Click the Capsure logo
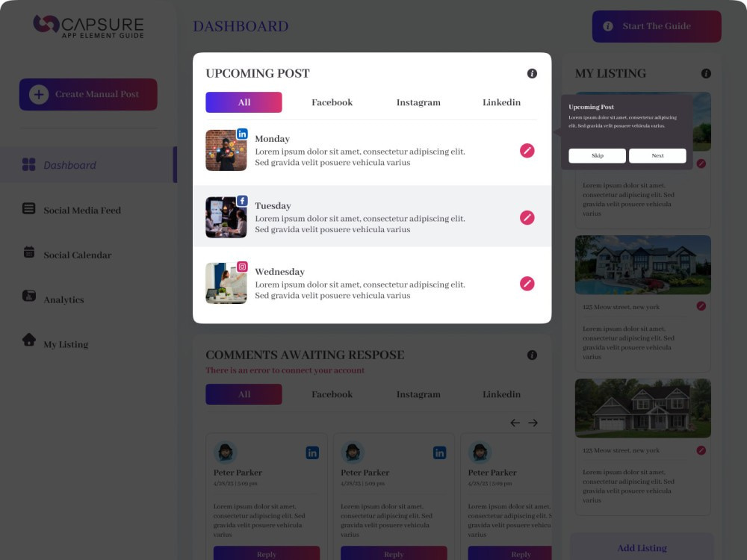 pyautogui.click(x=89, y=26)
